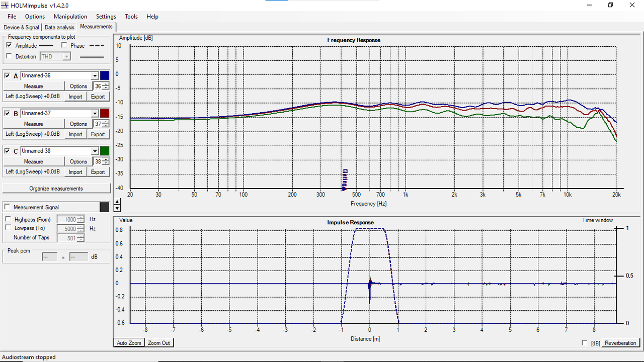Open the Tools menu
The height and width of the screenshot is (362, 644).
[131, 17]
